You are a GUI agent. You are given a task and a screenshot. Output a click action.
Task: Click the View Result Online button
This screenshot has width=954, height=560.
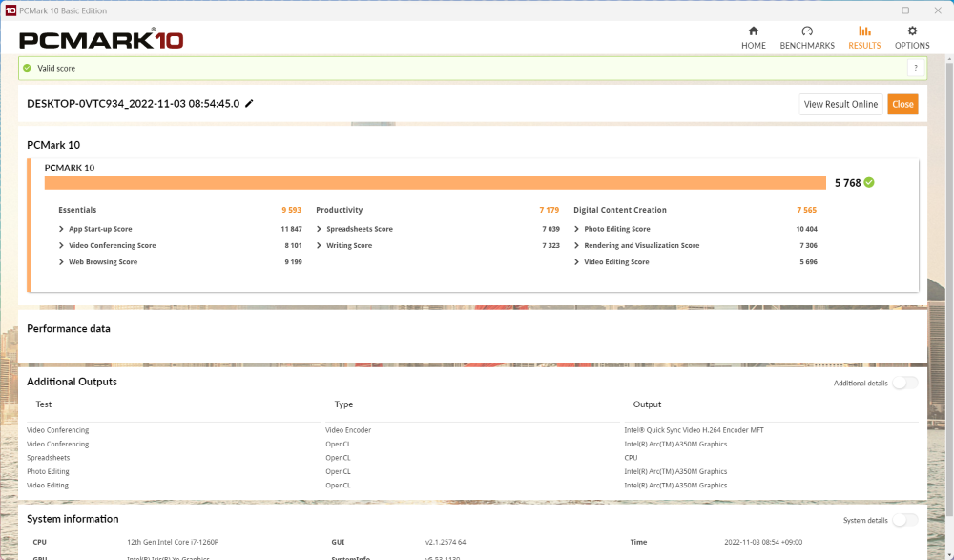[840, 105]
